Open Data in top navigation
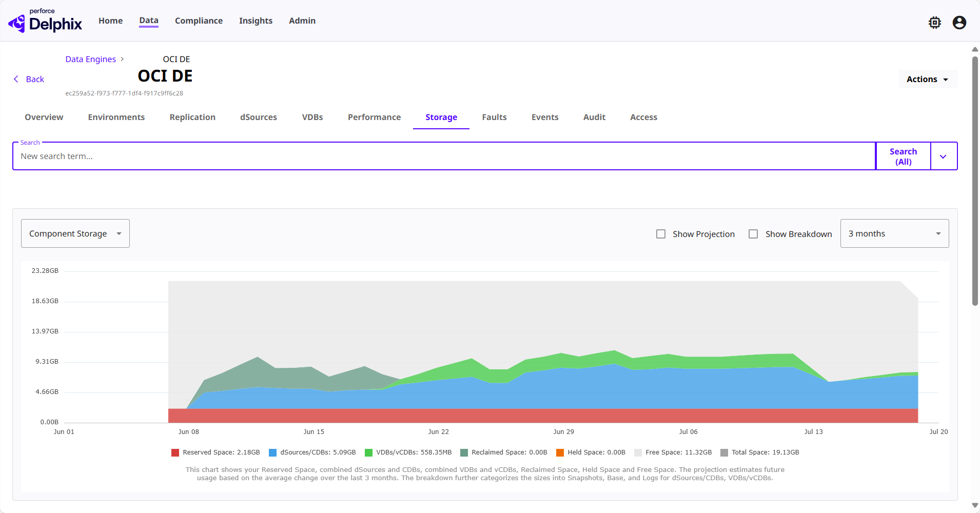The width and height of the screenshot is (980, 513). pyautogui.click(x=149, y=21)
